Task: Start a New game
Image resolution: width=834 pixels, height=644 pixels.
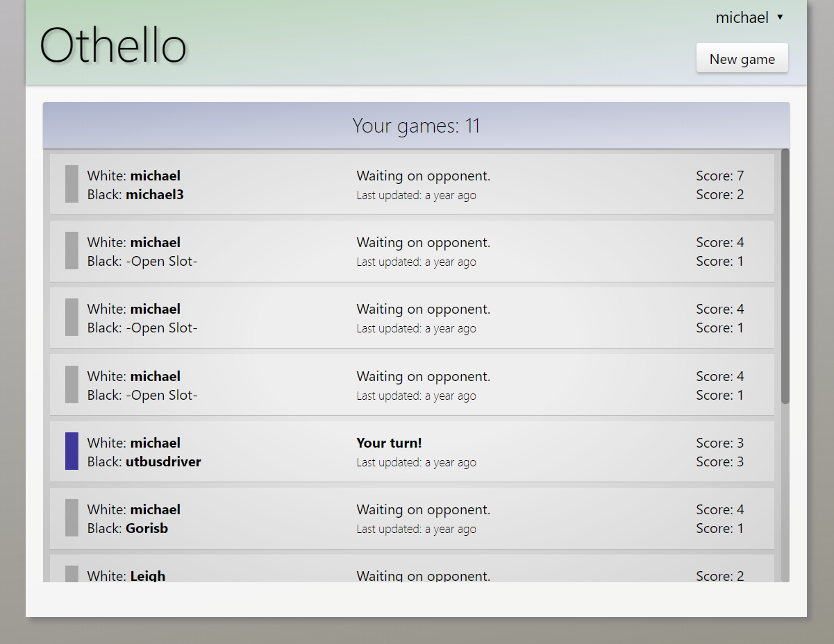Action: (x=742, y=58)
